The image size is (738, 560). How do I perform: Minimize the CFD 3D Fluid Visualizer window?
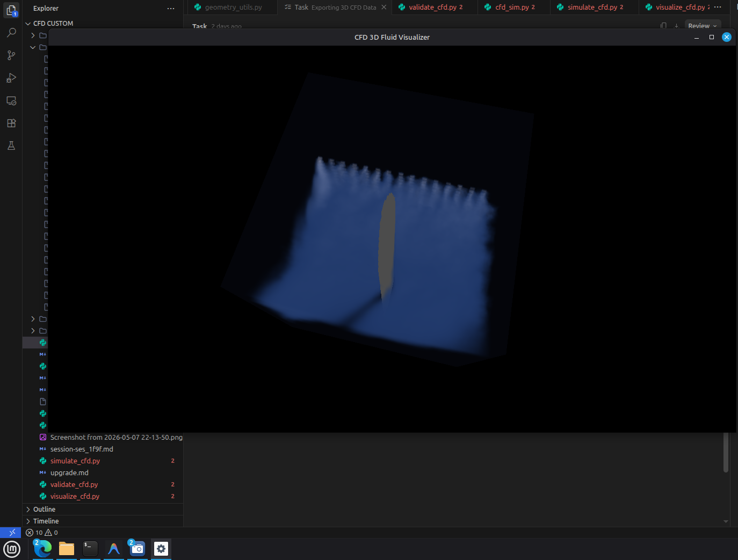pyautogui.click(x=697, y=37)
